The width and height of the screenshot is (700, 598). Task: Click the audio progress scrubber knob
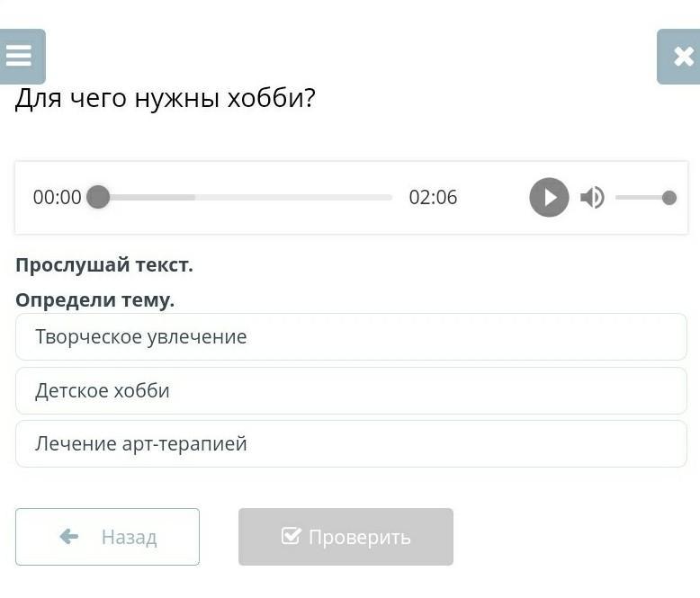click(x=98, y=197)
